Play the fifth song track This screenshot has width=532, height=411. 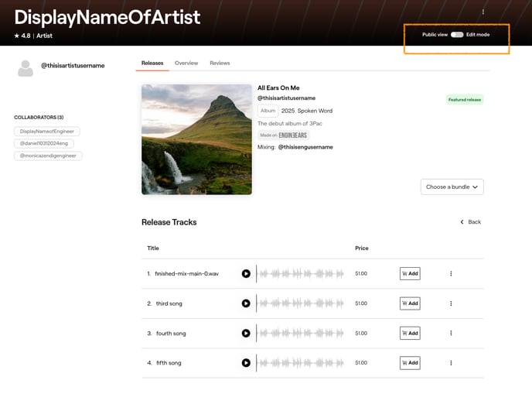pyautogui.click(x=246, y=362)
